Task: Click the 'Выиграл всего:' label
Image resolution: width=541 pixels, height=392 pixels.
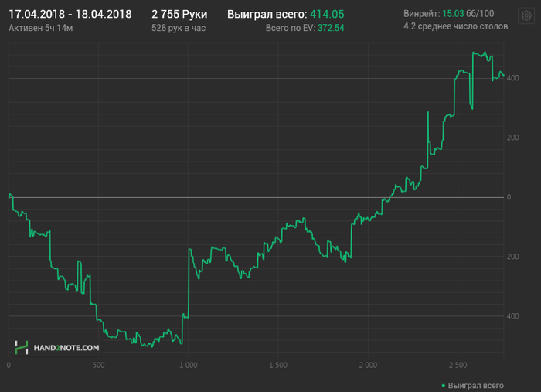Action: [x=267, y=14]
